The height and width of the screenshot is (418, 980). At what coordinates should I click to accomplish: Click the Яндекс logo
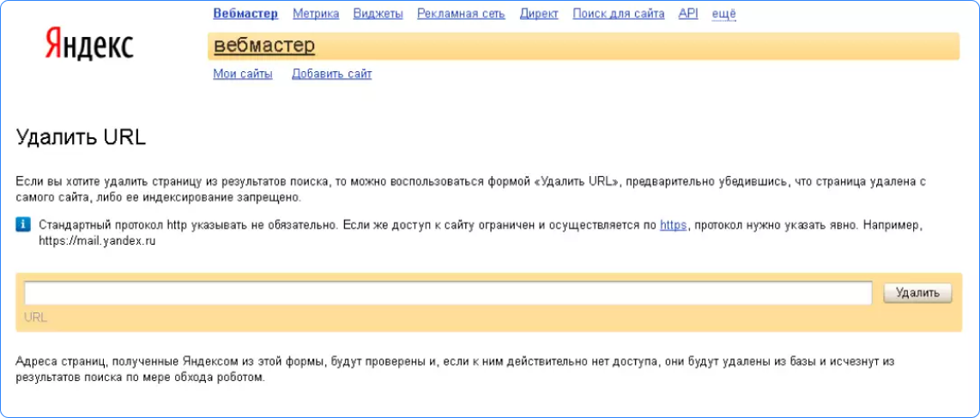pos(88,45)
